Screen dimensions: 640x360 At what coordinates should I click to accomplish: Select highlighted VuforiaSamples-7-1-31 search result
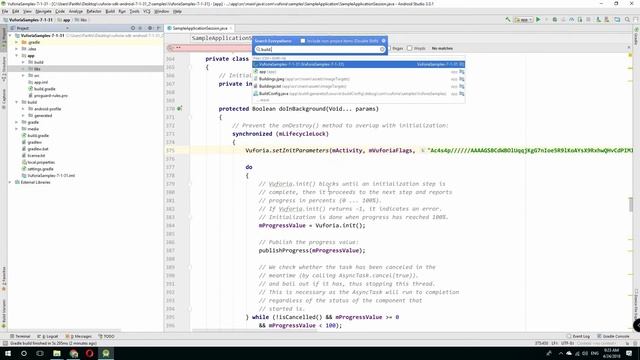pos(358,64)
